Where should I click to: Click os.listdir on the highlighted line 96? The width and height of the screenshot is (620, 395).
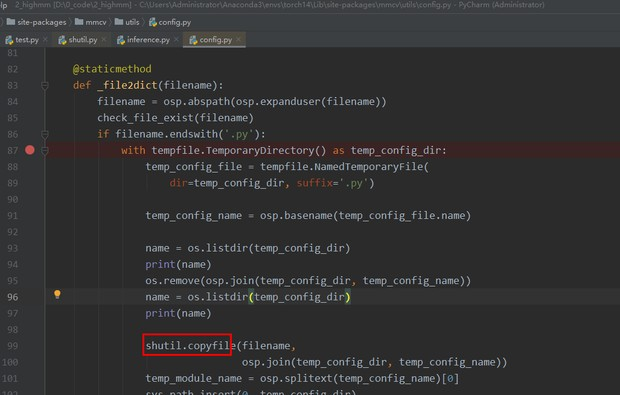[x=217, y=297]
